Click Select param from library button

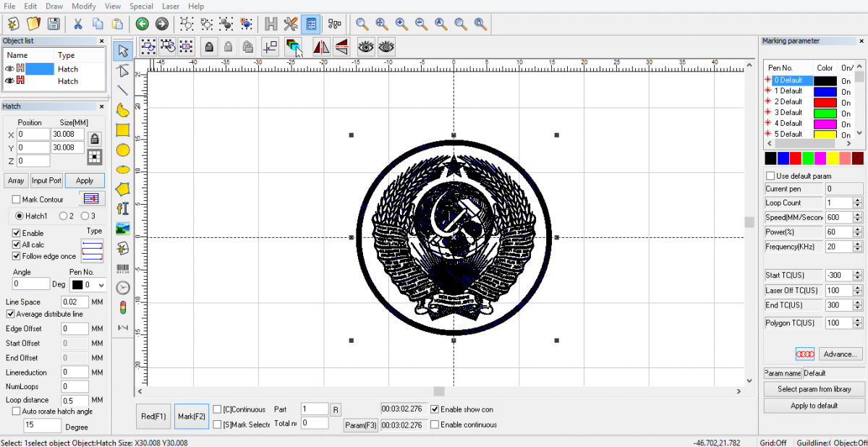click(x=814, y=389)
